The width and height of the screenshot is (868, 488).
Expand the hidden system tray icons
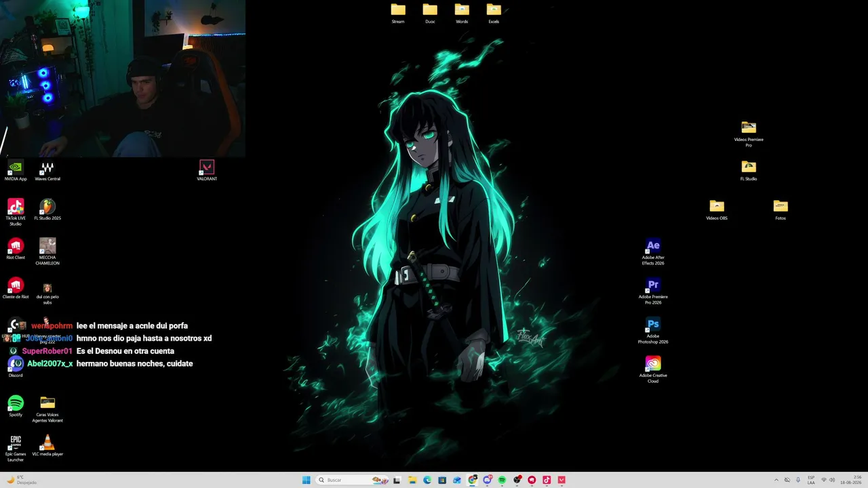[x=776, y=480]
